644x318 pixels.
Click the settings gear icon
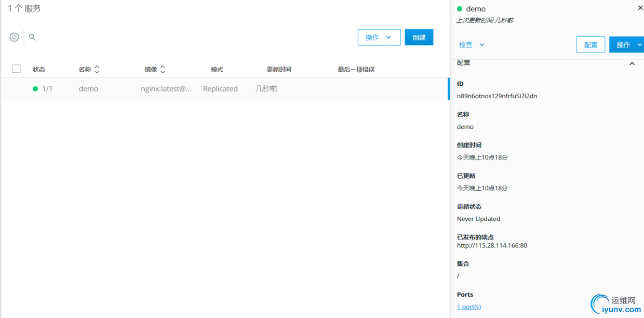(x=15, y=37)
